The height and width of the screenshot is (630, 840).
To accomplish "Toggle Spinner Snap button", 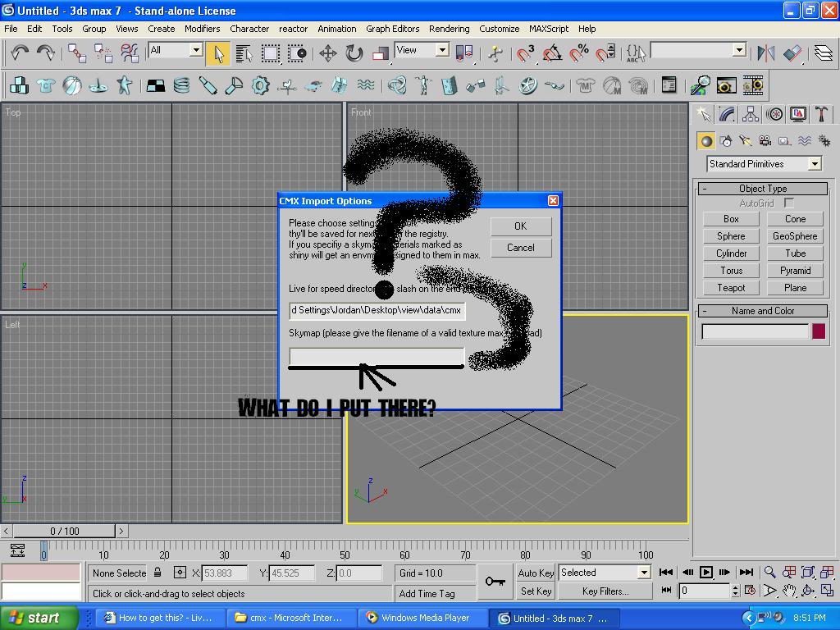I will (605, 53).
